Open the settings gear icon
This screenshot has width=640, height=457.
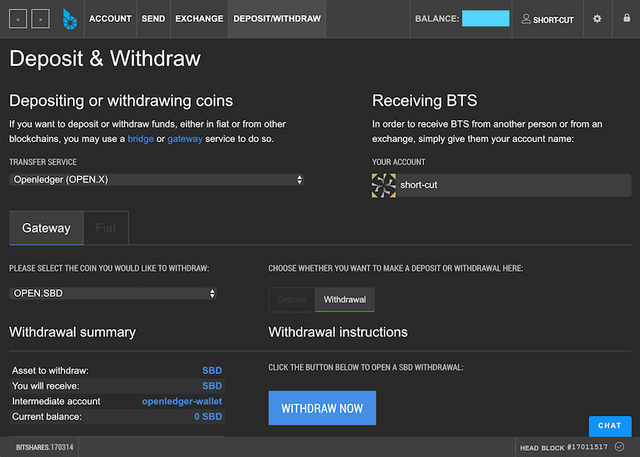coord(597,19)
